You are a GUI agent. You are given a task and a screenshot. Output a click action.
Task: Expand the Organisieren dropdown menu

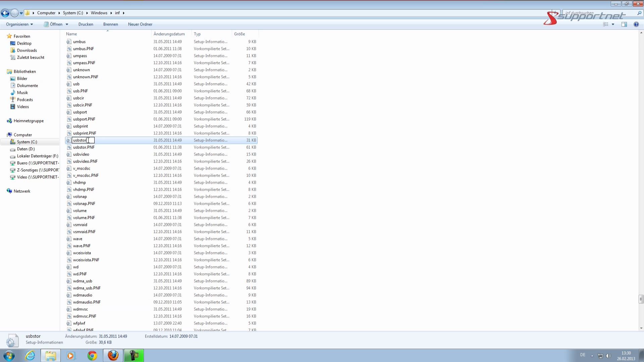pos(19,24)
